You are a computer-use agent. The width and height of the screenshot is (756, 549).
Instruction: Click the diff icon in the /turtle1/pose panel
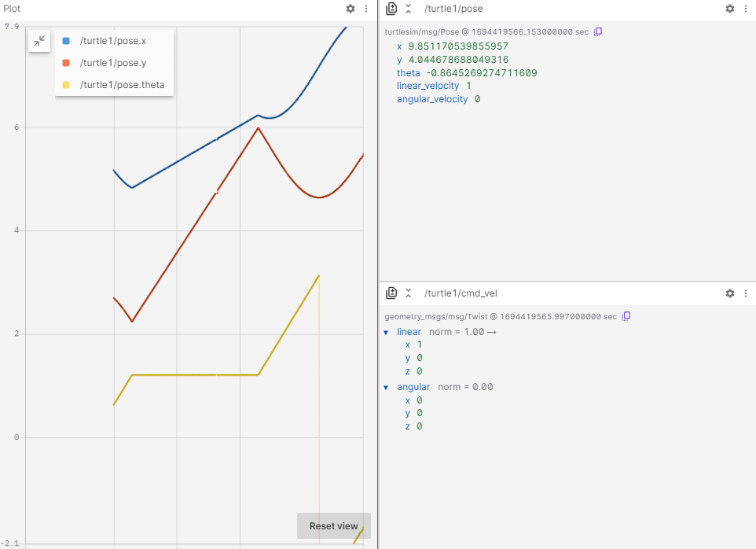point(391,9)
